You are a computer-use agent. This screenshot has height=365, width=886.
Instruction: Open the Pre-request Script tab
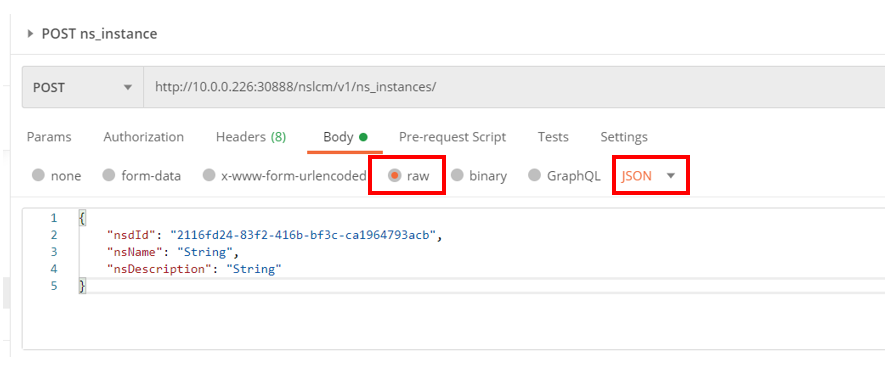click(453, 137)
